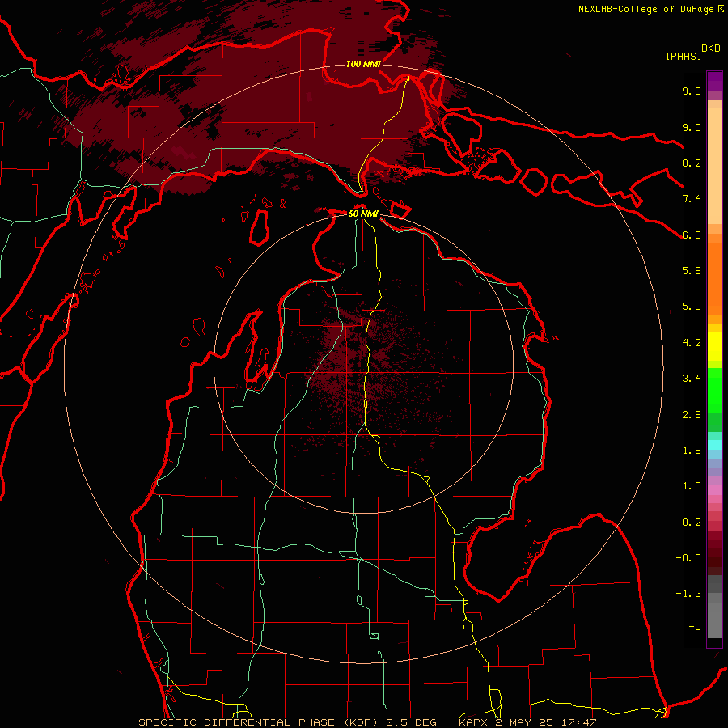Viewport: 728px width, 728px height.
Task: Select the 1.8 value on color scale
Action: (692, 451)
